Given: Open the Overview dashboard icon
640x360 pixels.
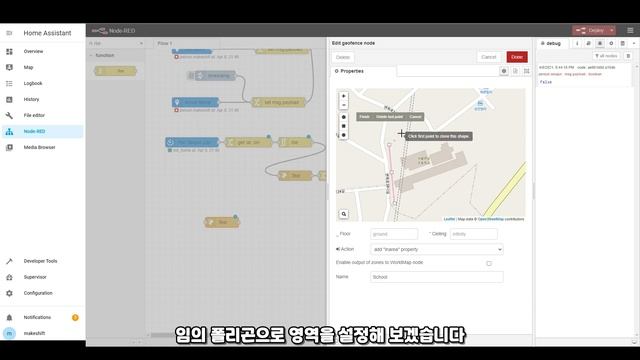Looking at the screenshot, I should click(x=9, y=51).
